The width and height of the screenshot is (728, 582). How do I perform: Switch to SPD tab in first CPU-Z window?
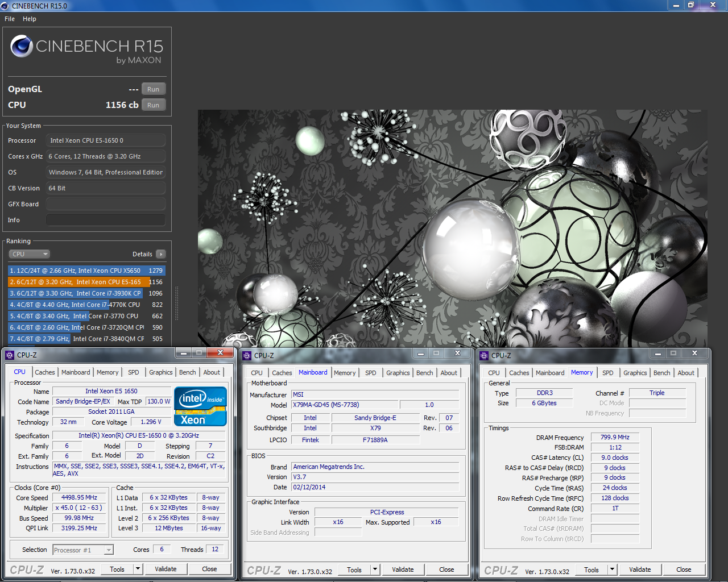coord(134,372)
